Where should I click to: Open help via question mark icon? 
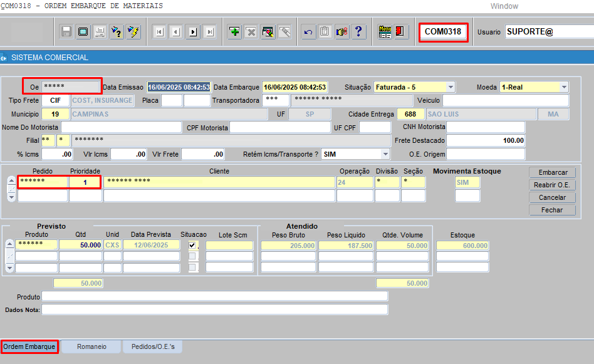coord(358,32)
